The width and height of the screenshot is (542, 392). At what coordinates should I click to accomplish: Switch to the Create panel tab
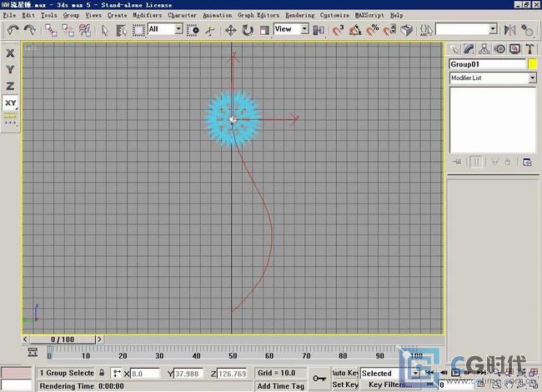click(x=454, y=49)
